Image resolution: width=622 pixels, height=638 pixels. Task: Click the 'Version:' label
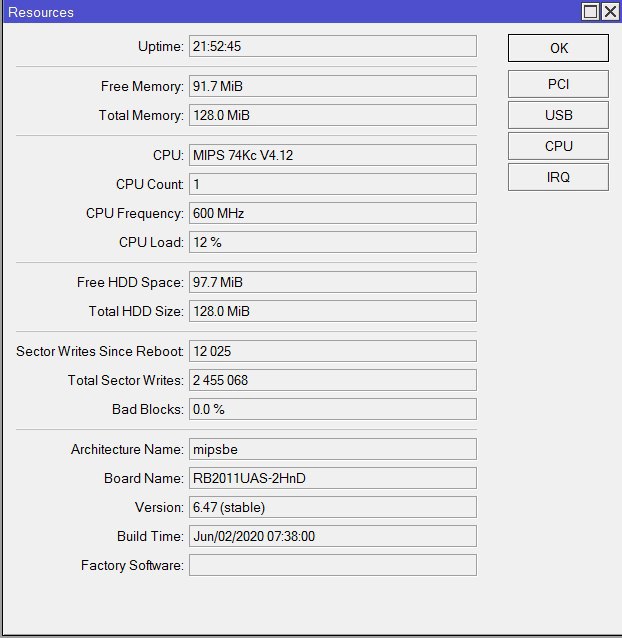tap(159, 507)
